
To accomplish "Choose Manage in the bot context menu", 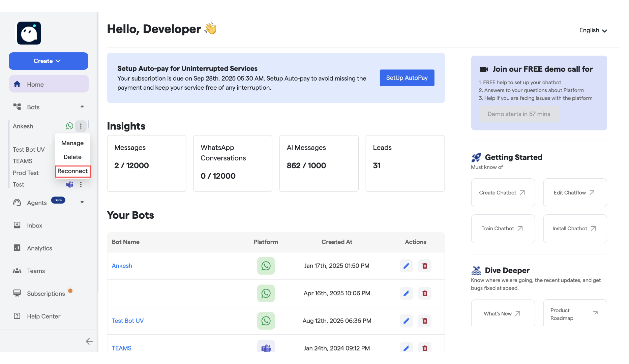I will (72, 143).
